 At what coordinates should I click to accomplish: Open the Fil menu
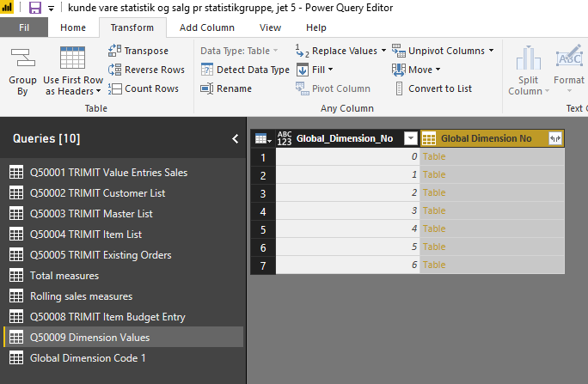pos(24,27)
